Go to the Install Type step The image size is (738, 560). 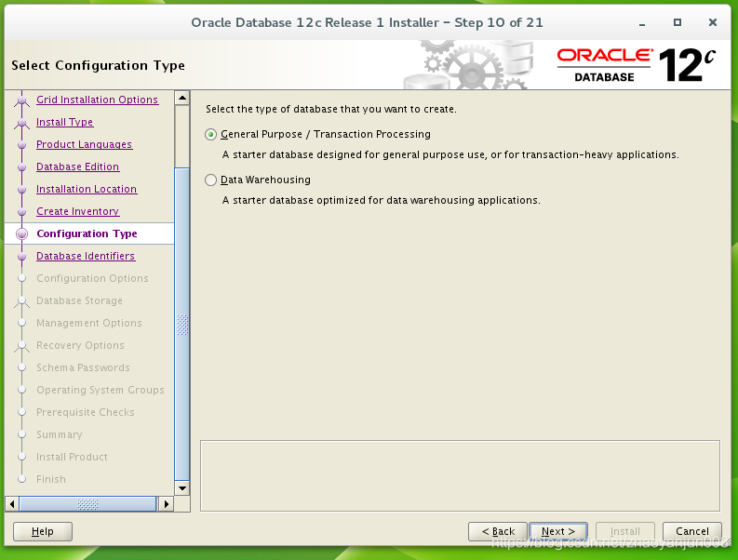click(x=65, y=122)
